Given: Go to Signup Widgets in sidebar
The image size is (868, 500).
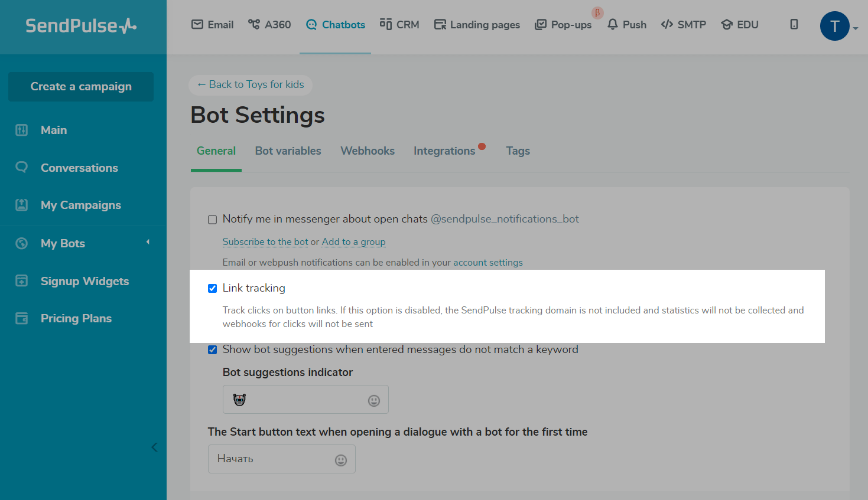Looking at the screenshot, I should [84, 281].
